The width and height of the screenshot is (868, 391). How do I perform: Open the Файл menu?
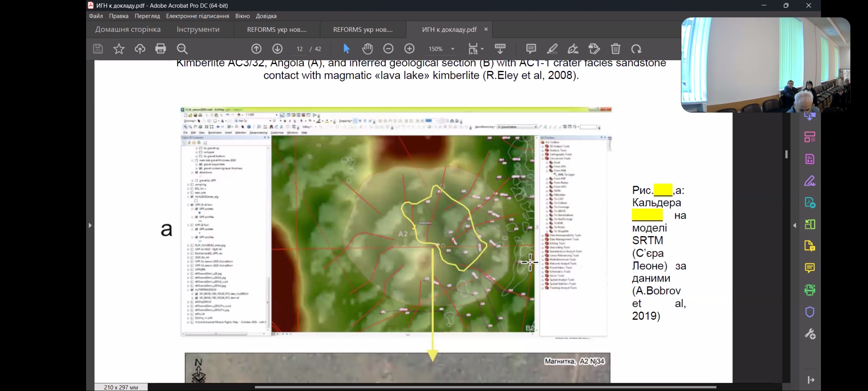tap(96, 16)
